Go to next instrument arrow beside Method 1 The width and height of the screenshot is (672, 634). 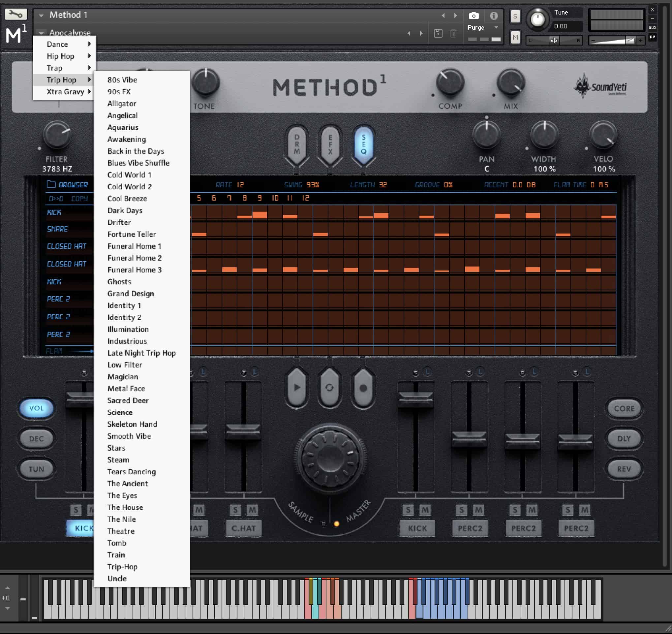tap(455, 16)
